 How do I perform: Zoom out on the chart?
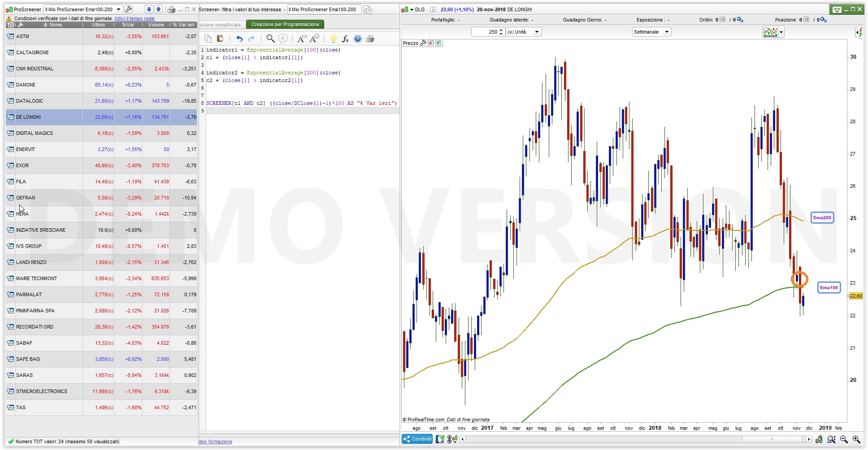(844, 440)
